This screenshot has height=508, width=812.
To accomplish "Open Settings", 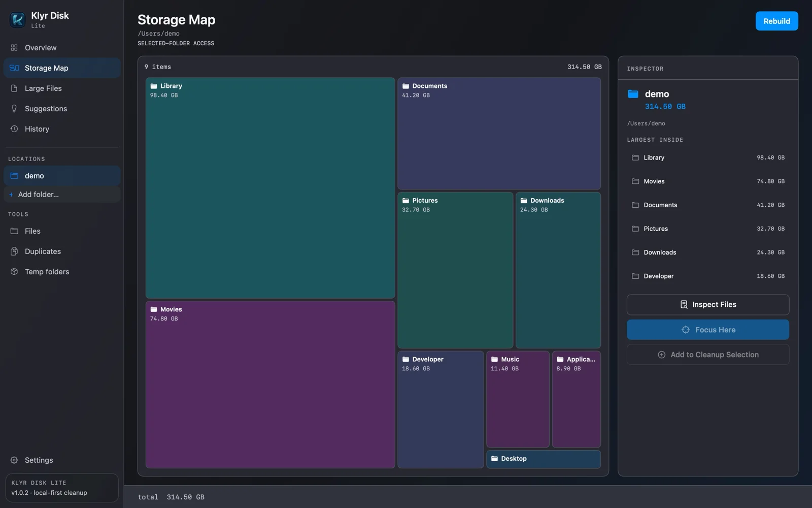I will pyautogui.click(x=62, y=460).
